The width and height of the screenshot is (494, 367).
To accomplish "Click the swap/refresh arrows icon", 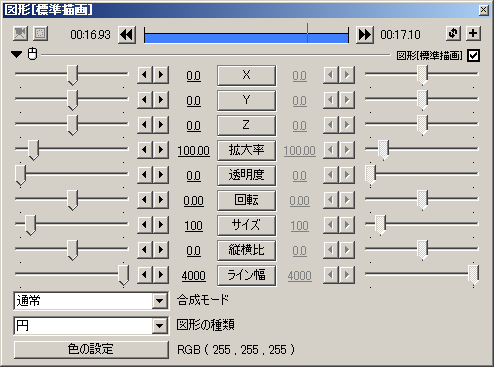I will click(453, 33).
